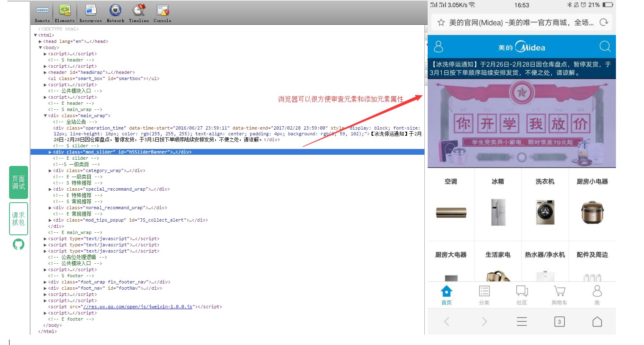Open the Timeline panel

point(139,13)
